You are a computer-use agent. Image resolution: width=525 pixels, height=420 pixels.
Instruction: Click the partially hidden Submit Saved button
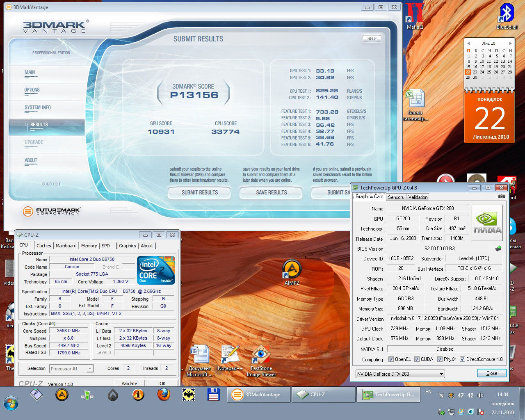pyautogui.click(x=331, y=192)
